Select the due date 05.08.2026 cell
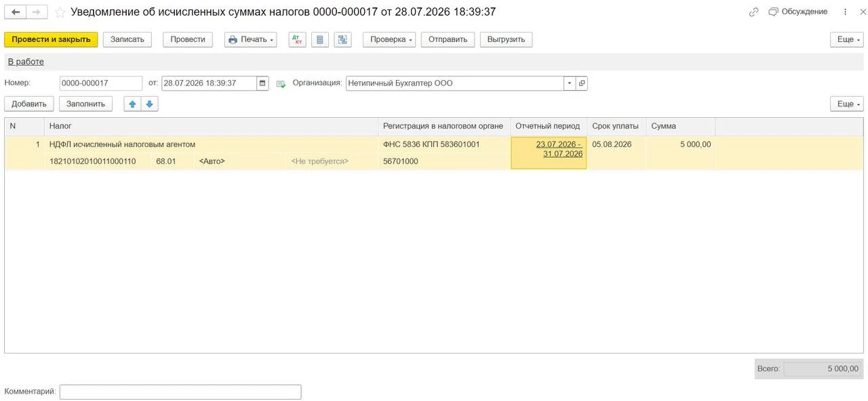This screenshot has width=868, height=401. pyautogui.click(x=616, y=144)
